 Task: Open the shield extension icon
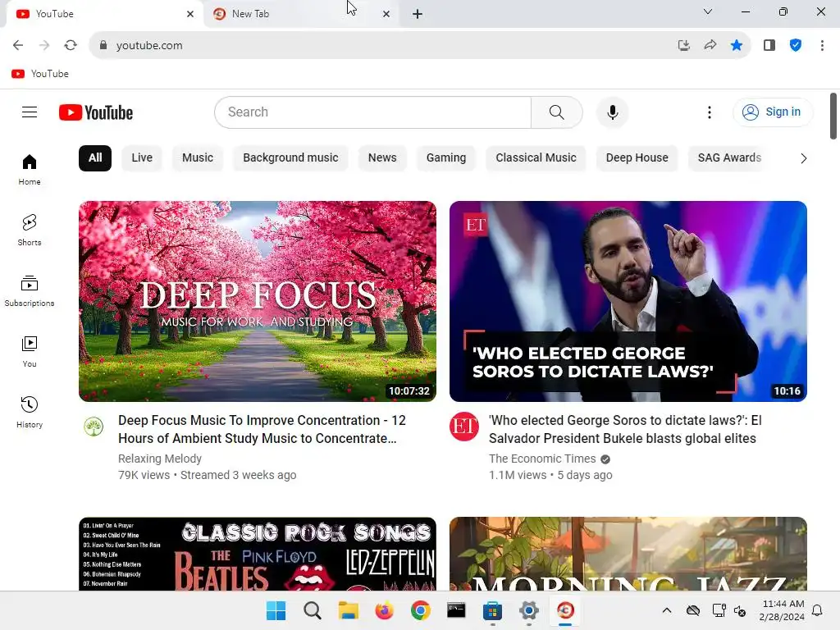[x=796, y=45]
